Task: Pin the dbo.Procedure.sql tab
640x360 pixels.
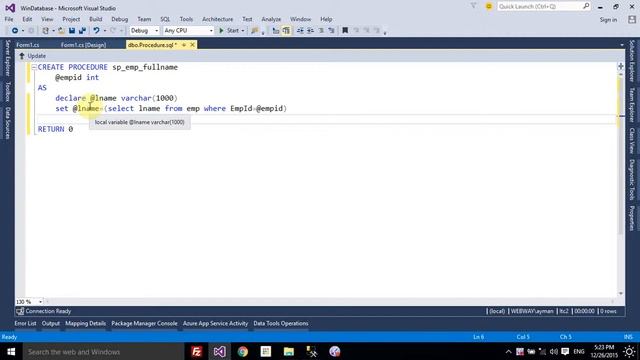Action: pos(184,45)
